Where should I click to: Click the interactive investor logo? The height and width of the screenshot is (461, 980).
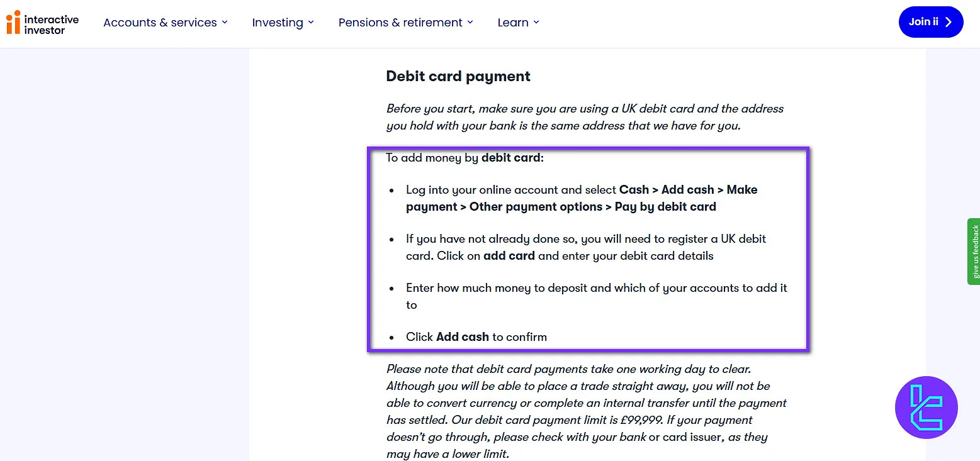(x=42, y=22)
